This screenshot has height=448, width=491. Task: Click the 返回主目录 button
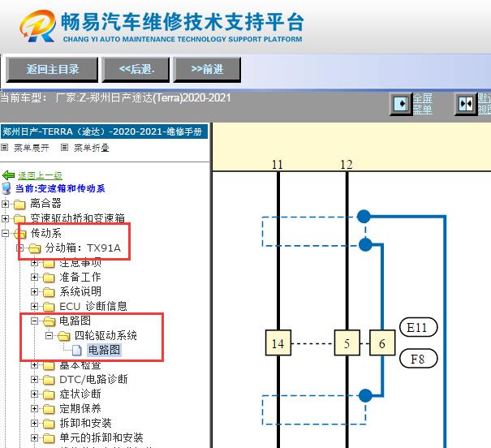(52, 70)
